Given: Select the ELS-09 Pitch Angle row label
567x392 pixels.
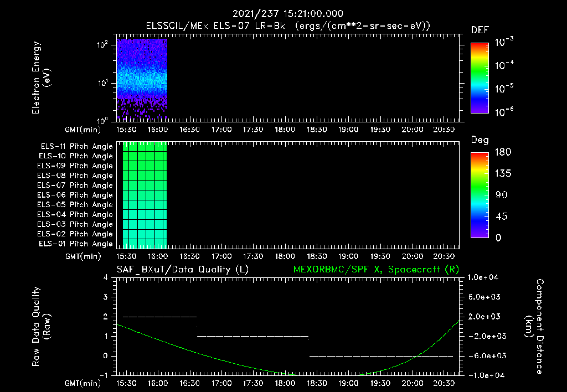Looking at the screenshot, I should coord(75,166).
